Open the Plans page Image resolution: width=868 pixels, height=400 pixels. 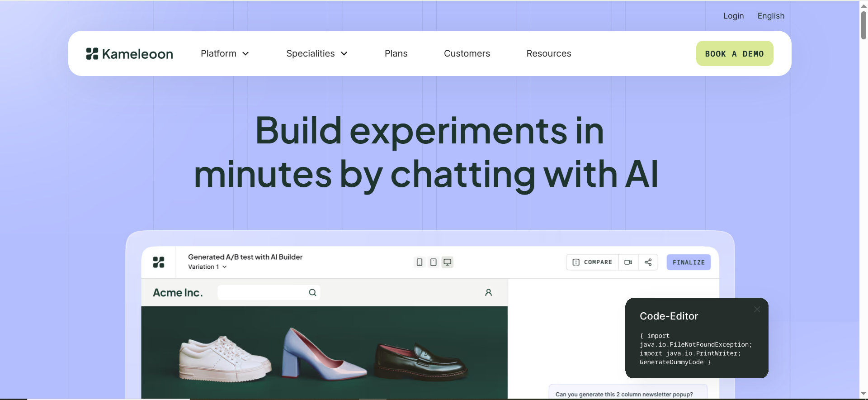pos(396,54)
